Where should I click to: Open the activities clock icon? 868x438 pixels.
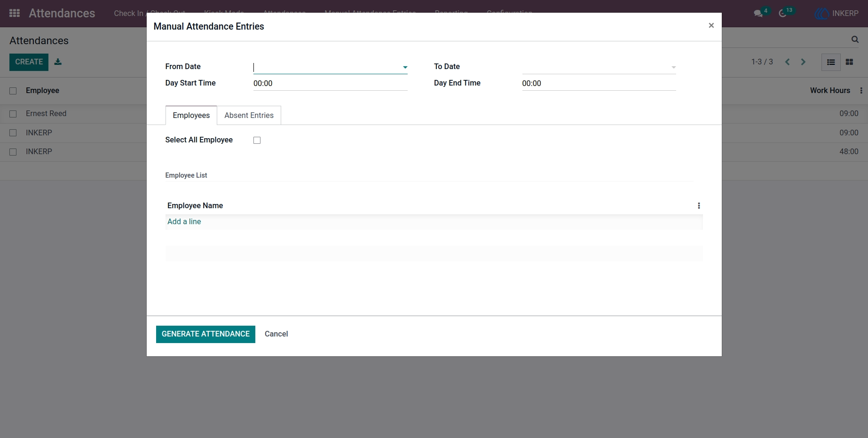coord(782,14)
